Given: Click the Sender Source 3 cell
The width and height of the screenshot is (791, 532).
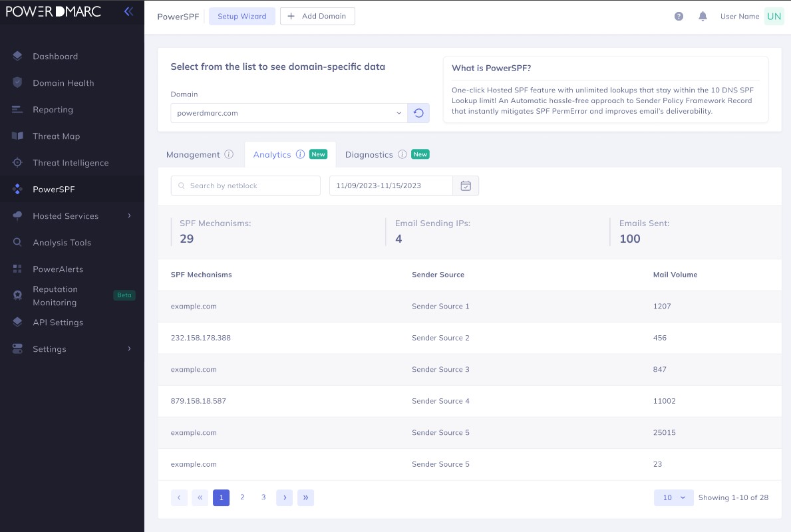Looking at the screenshot, I should [440, 369].
